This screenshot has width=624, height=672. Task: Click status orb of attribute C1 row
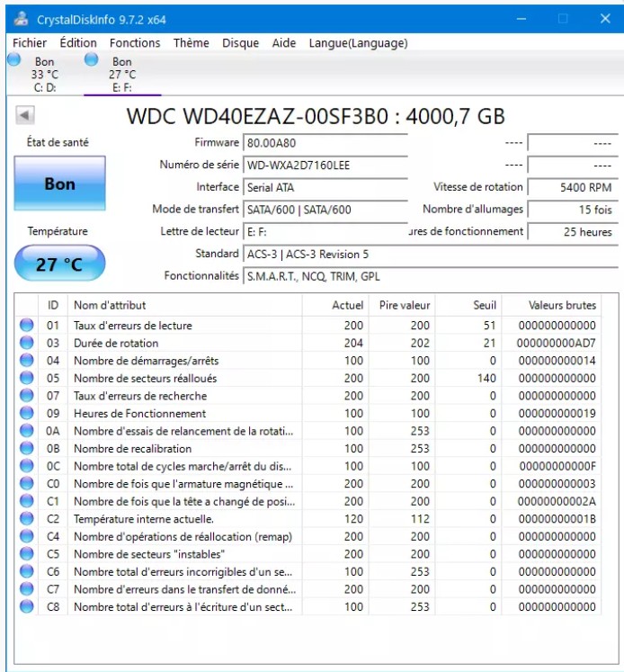click(27, 501)
